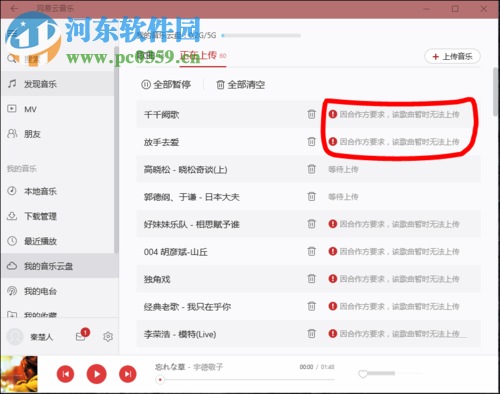Viewport: 500px width, 394px height.
Task: Delete the 放手去爱 upload entry
Action: pyautogui.click(x=311, y=142)
